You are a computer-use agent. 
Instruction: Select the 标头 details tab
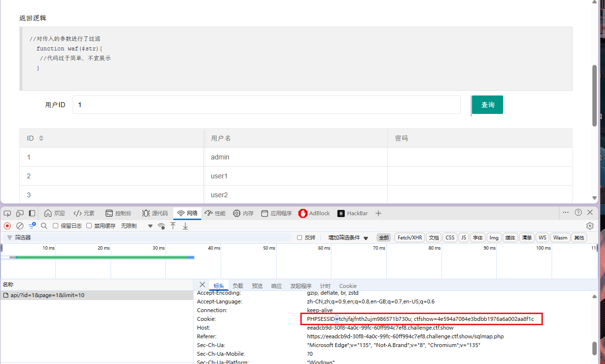click(219, 286)
